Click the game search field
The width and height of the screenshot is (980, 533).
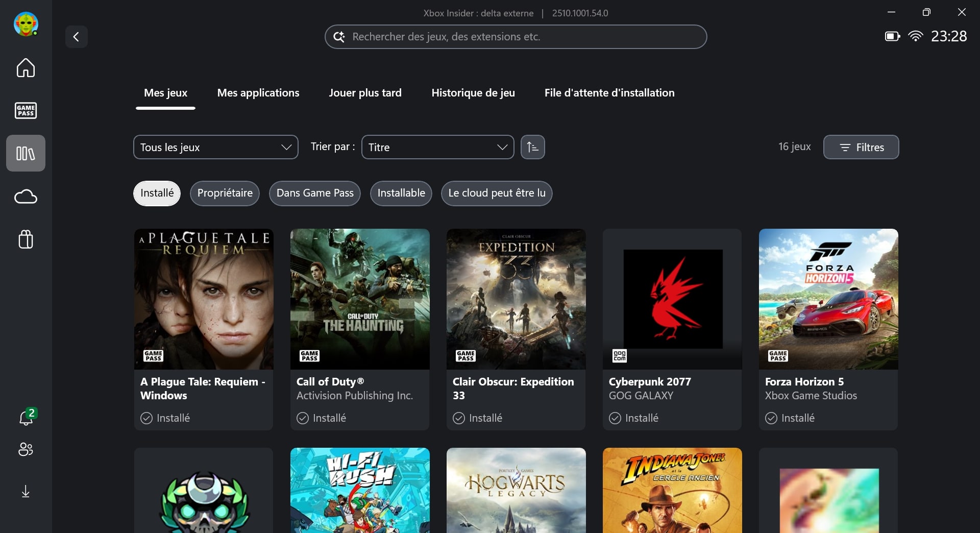tap(516, 37)
